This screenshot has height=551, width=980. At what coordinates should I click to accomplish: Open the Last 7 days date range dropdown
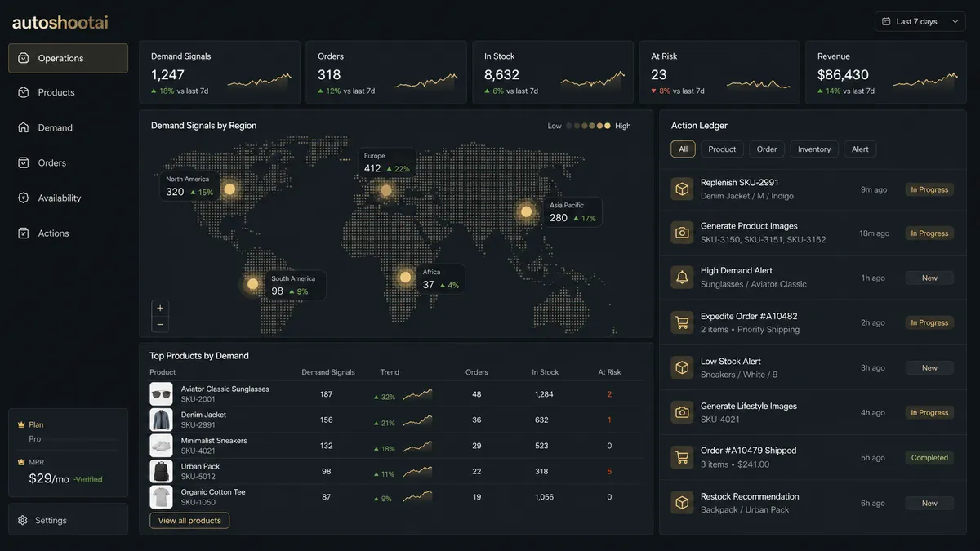pyautogui.click(x=920, y=22)
